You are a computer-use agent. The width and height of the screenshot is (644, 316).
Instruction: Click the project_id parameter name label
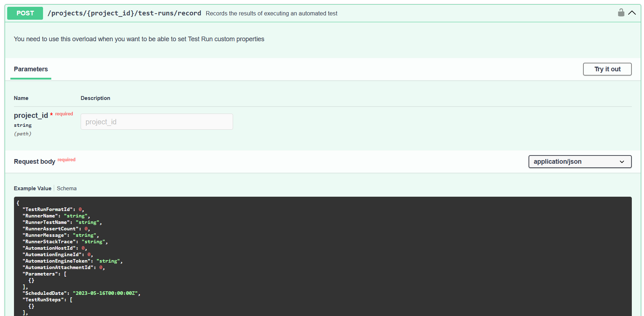[x=31, y=115]
